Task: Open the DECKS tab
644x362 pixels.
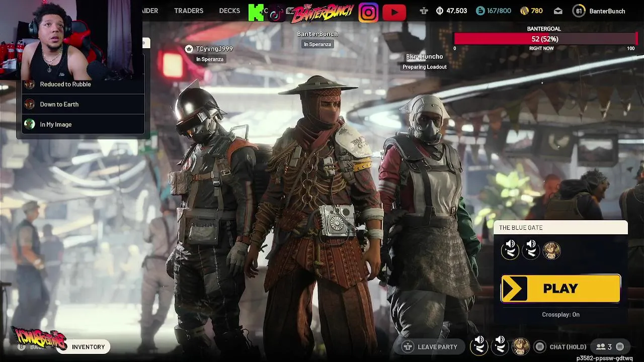Action: point(229,11)
